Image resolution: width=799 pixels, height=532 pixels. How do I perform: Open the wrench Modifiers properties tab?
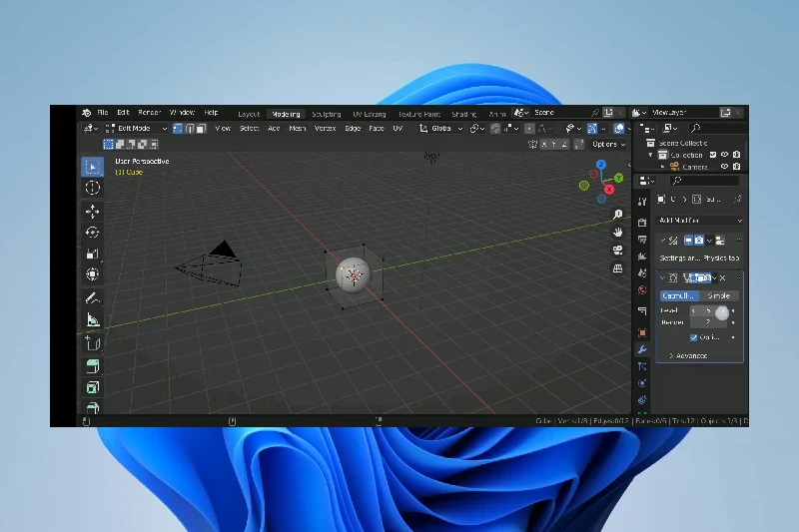(642, 349)
